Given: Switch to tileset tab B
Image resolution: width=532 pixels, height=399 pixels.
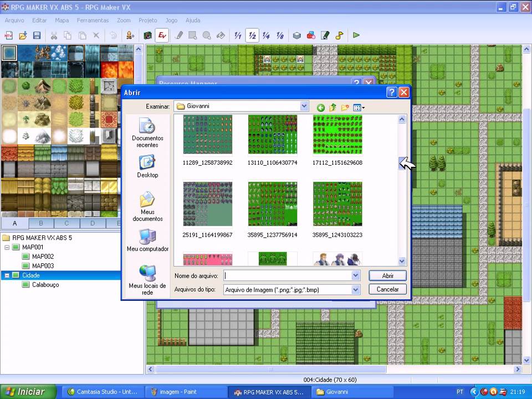Looking at the screenshot, I should click(41, 223).
